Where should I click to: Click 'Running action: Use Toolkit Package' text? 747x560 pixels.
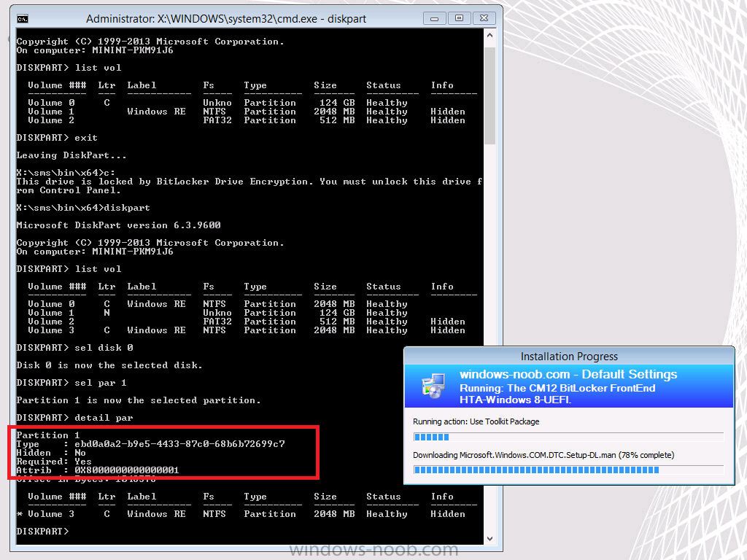(x=476, y=421)
